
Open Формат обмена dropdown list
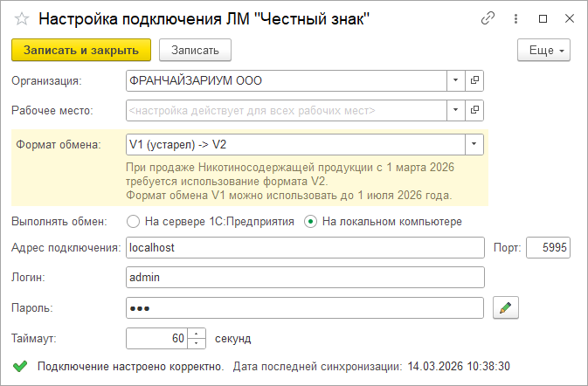(473, 144)
